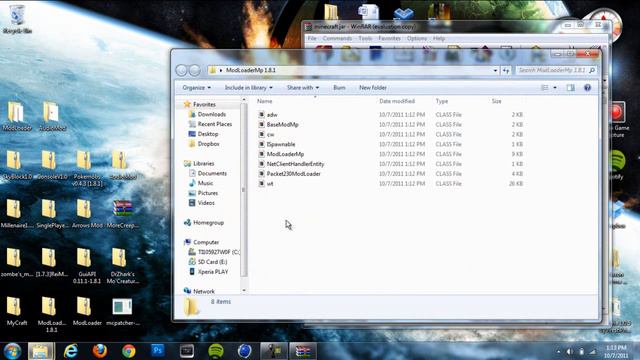Click the volume speaker tray icon
The width and height of the screenshot is (640, 360).
click(x=569, y=351)
